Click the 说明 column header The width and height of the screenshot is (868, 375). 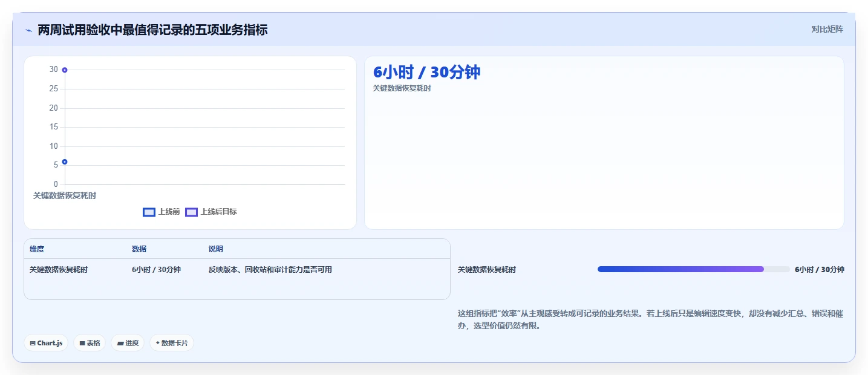pos(216,249)
